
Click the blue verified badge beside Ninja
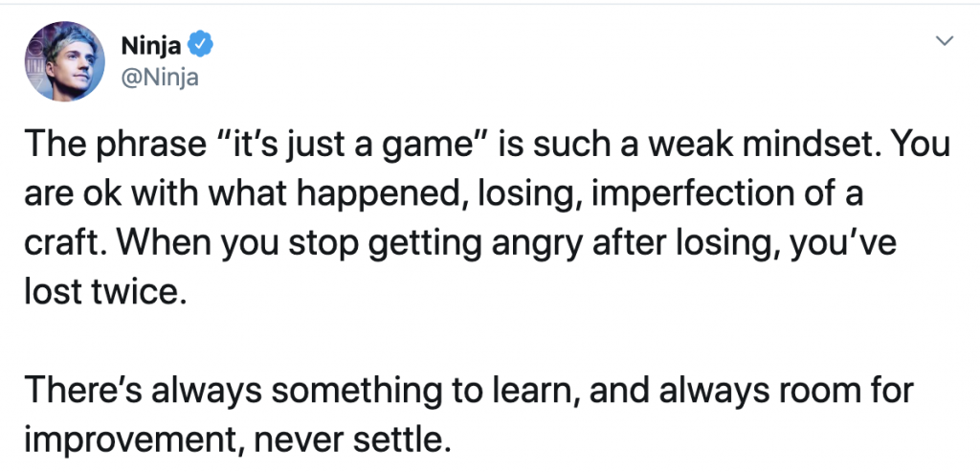[x=201, y=44]
